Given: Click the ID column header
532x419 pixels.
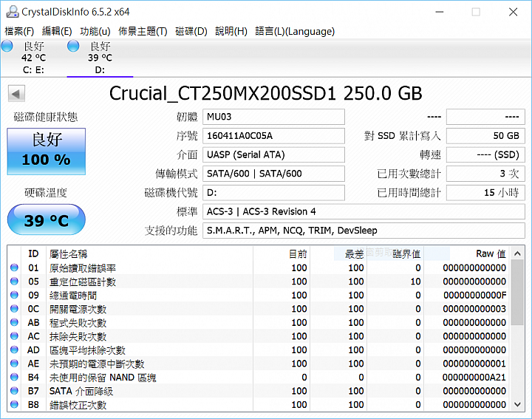Looking at the screenshot, I should click(x=33, y=253).
